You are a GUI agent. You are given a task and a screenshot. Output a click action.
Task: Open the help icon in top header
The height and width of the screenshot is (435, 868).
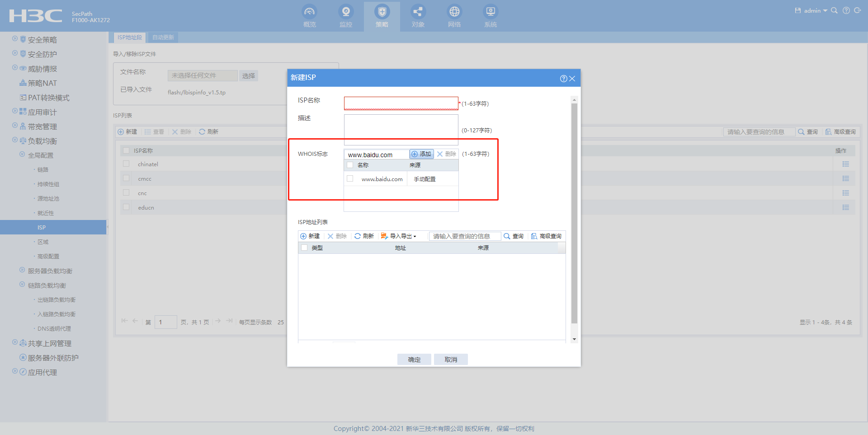(x=846, y=10)
